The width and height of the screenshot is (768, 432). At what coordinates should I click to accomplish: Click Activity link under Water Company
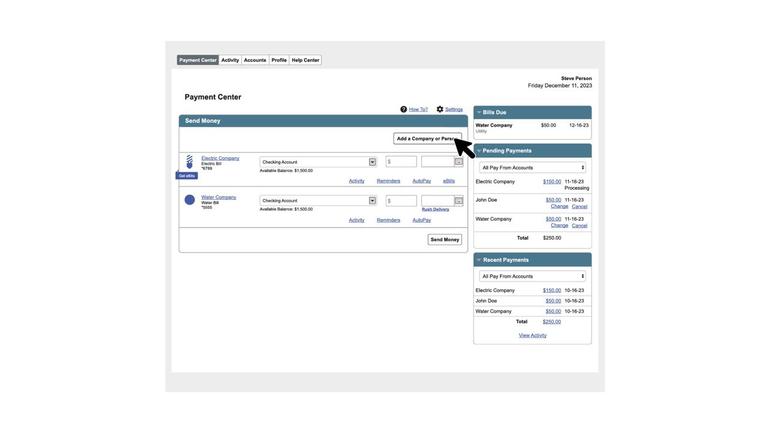tap(357, 220)
